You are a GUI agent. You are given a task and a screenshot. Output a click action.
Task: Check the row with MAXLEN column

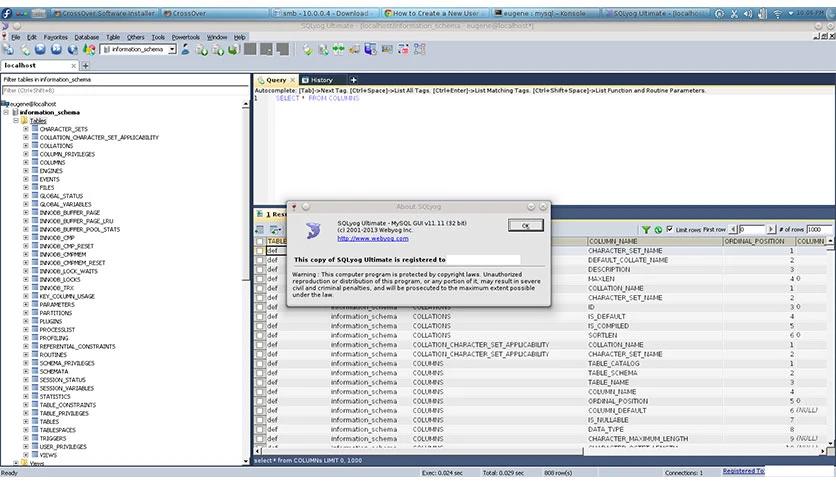pos(260,279)
